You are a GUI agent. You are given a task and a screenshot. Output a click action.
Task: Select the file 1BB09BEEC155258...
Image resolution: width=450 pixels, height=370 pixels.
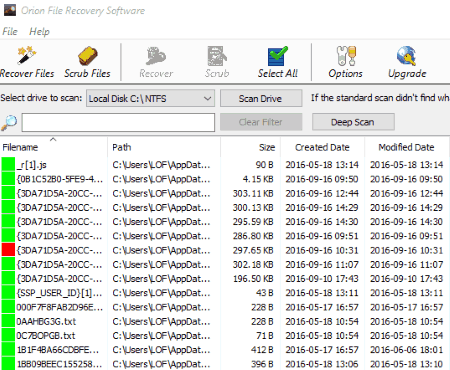(60, 364)
